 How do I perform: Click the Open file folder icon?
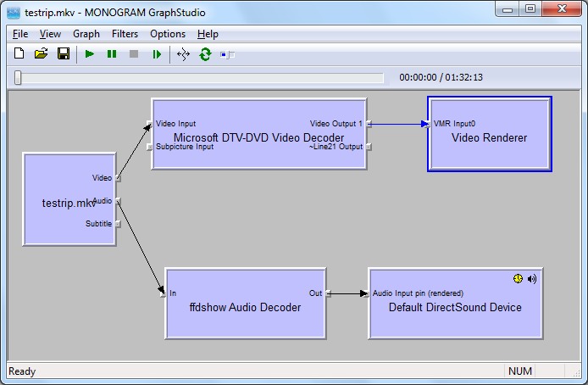click(x=41, y=54)
